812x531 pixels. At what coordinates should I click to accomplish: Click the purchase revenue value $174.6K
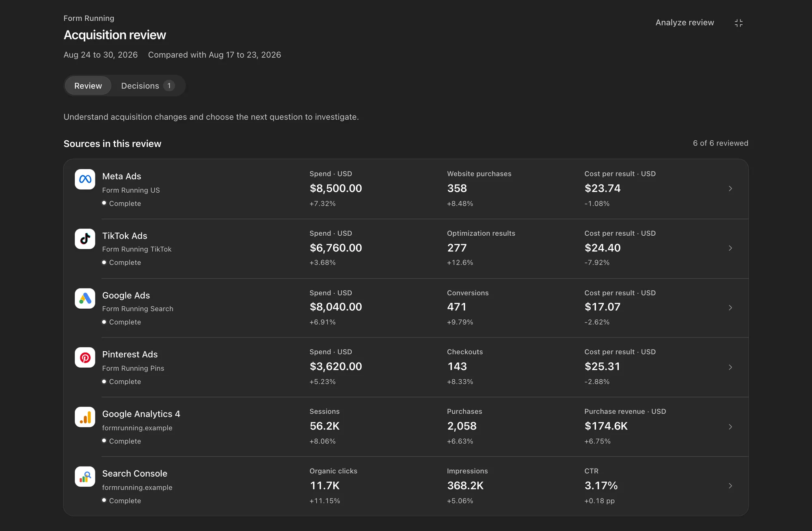pyautogui.click(x=606, y=426)
